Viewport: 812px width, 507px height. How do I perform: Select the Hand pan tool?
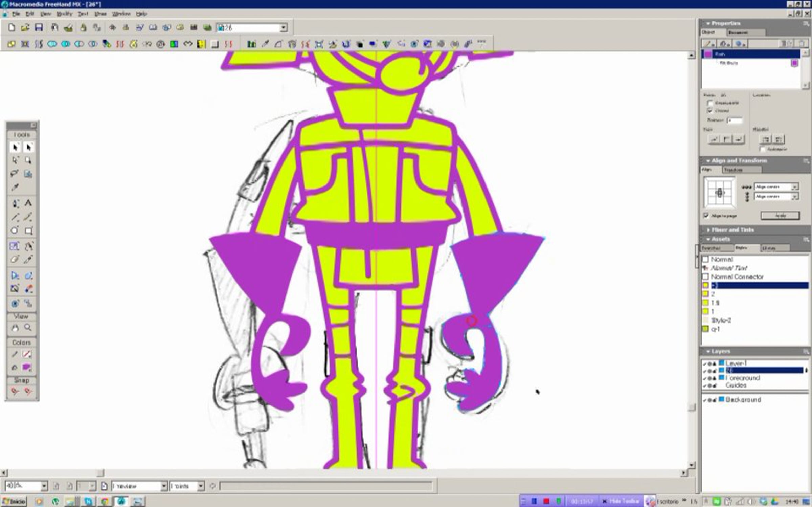pyautogui.click(x=15, y=328)
